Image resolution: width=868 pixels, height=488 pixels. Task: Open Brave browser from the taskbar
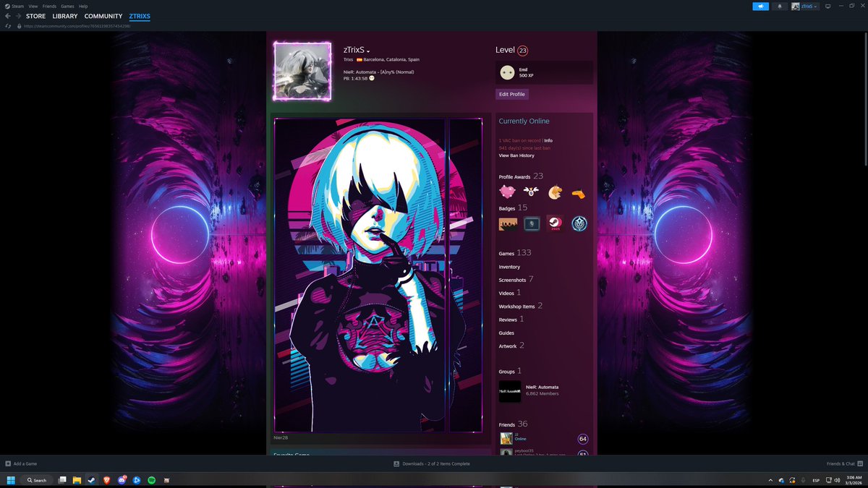click(x=106, y=480)
